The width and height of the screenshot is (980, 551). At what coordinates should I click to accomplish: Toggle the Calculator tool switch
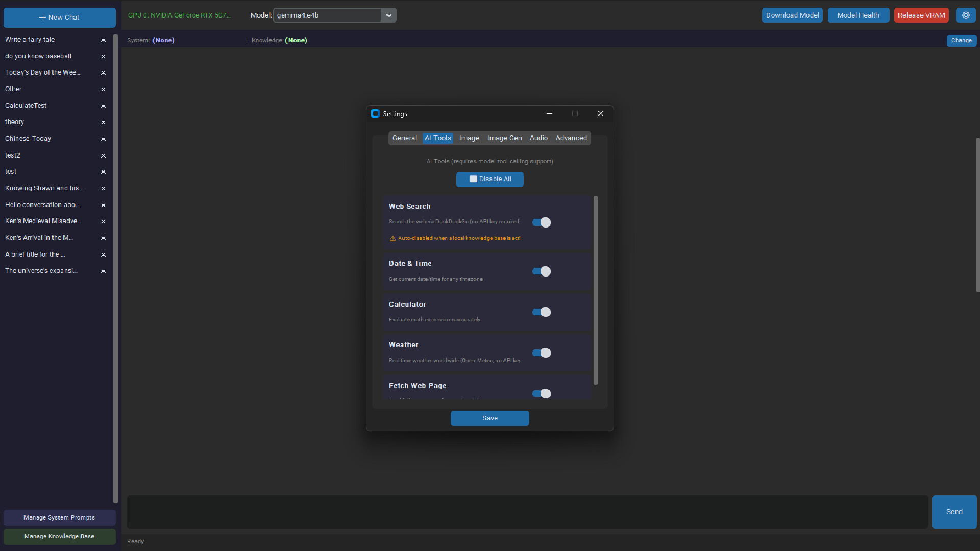[542, 312]
